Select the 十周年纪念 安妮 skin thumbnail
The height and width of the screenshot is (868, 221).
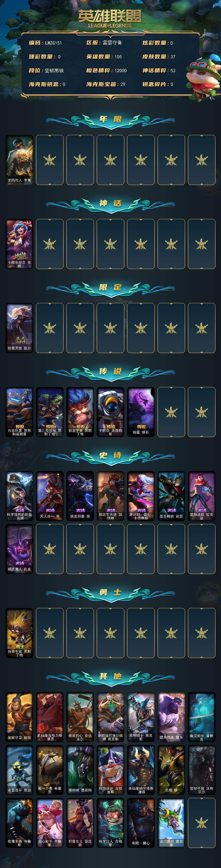click(x=19, y=244)
